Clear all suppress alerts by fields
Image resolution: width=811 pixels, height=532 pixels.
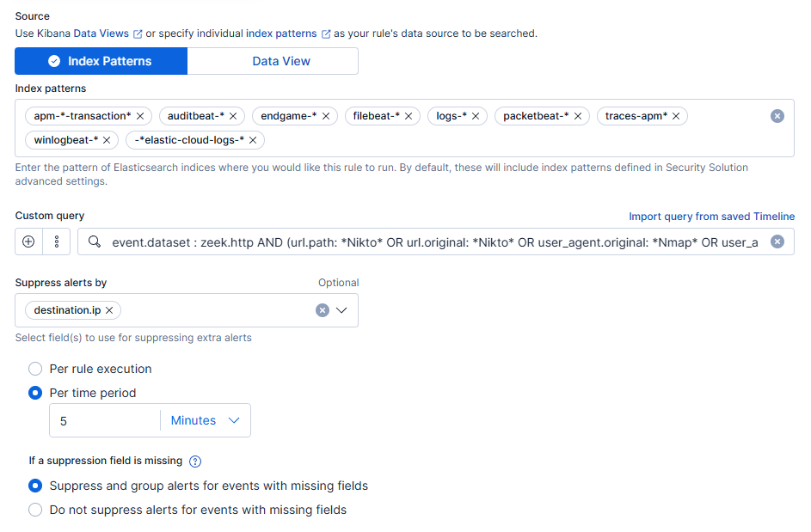(323, 310)
